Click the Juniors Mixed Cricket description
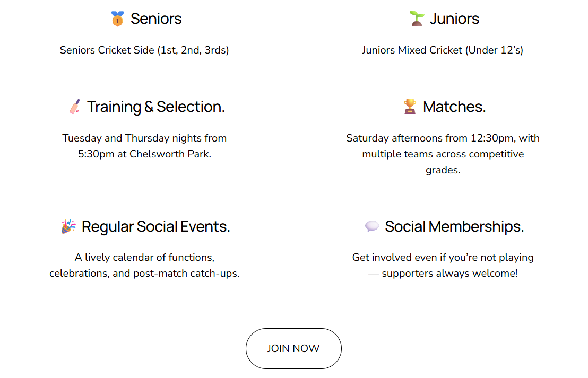This screenshot has height=378, width=588. (x=443, y=50)
